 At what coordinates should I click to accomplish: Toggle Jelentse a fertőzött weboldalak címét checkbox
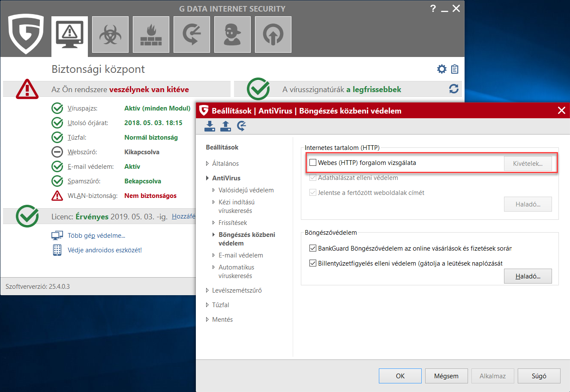[x=313, y=193]
